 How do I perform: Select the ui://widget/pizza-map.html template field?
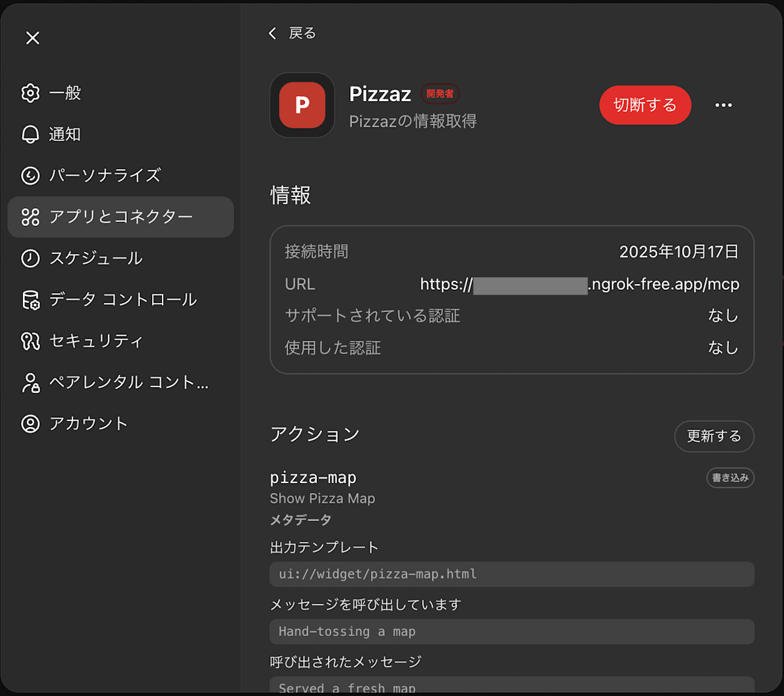512,575
